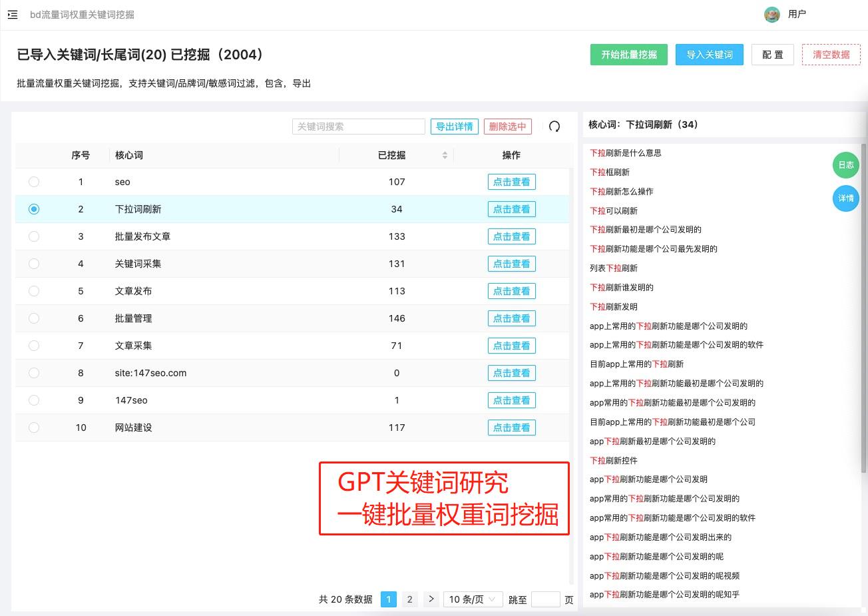Click the 导入关键词 import button

tap(709, 55)
